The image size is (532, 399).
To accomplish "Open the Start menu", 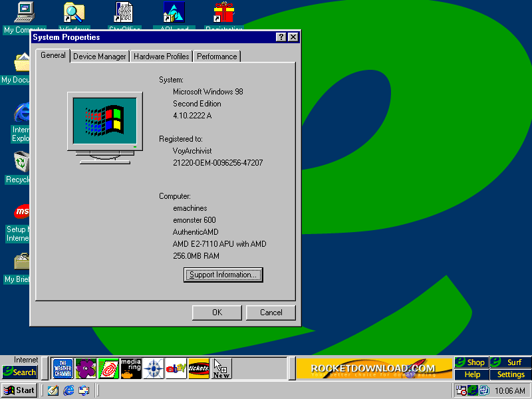I will click(x=19, y=390).
